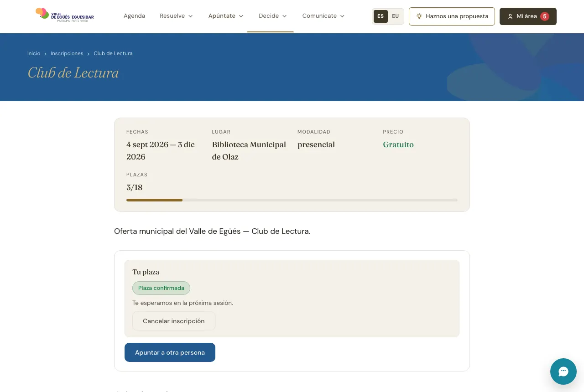Click Cancelar inscripción button
The width and height of the screenshot is (584, 392).
click(174, 321)
